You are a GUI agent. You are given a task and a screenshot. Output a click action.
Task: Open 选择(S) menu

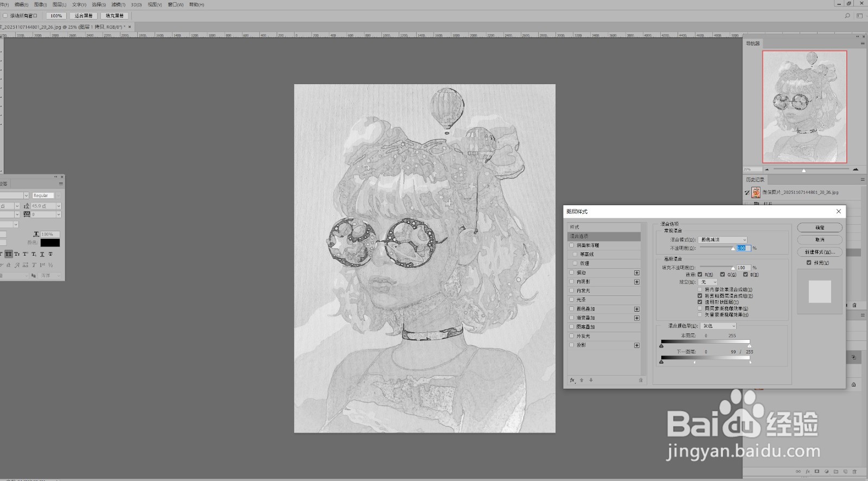click(99, 4)
